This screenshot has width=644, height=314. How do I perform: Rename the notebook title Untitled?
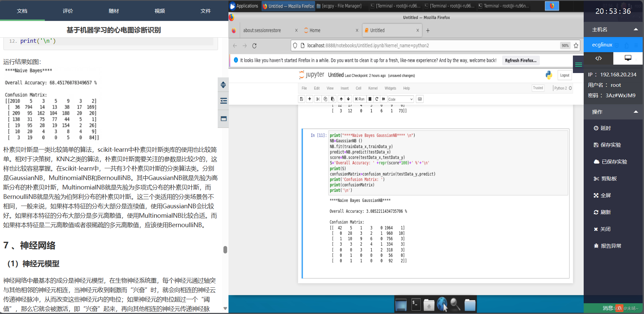point(336,75)
